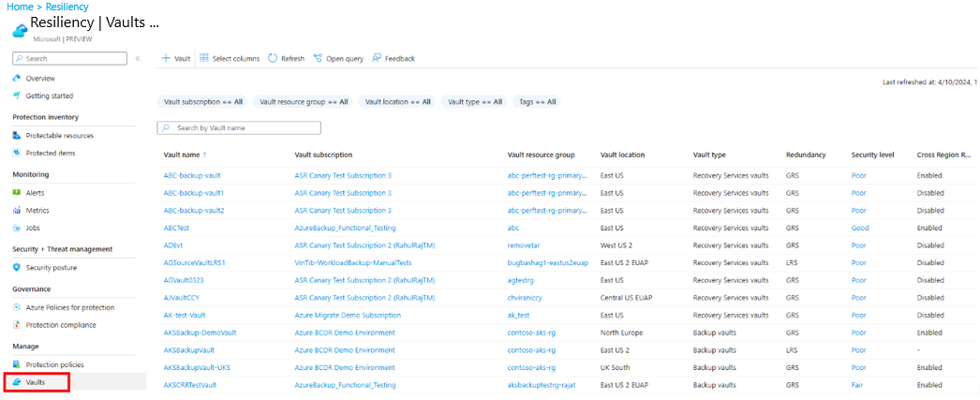
Task: Open Alerts monitoring page
Action: click(x=35, y=193)
